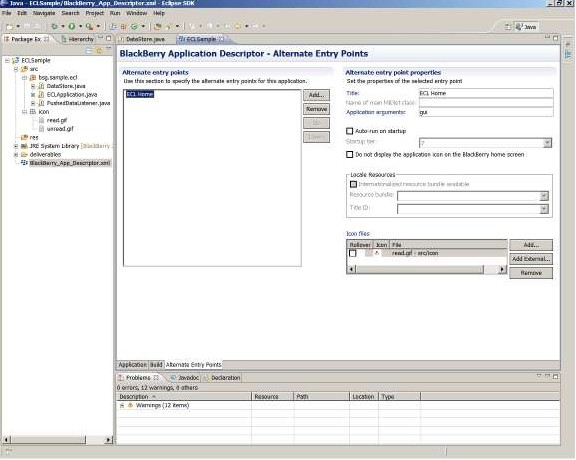Select unread.gif in the tree
Viewport: 576px width, 460px height.
60,129
